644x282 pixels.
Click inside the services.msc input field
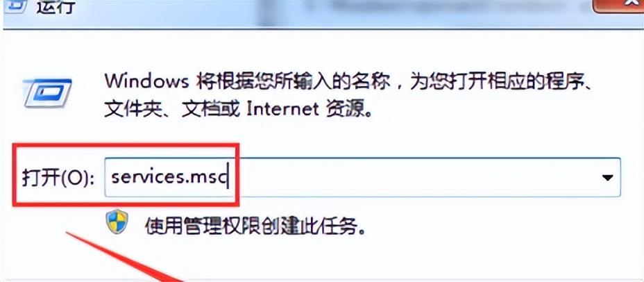pos(362,177)
